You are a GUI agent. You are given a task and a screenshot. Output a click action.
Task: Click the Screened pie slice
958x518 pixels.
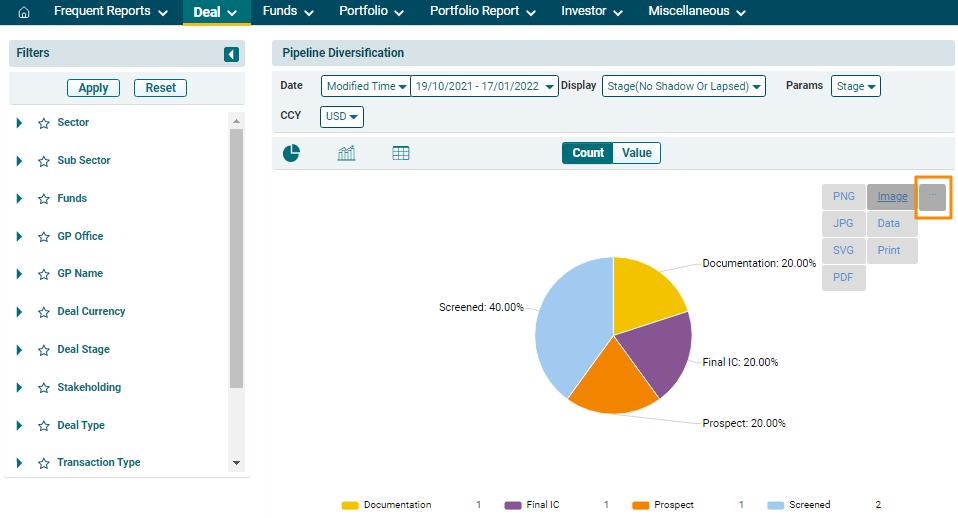pos(570,320)
